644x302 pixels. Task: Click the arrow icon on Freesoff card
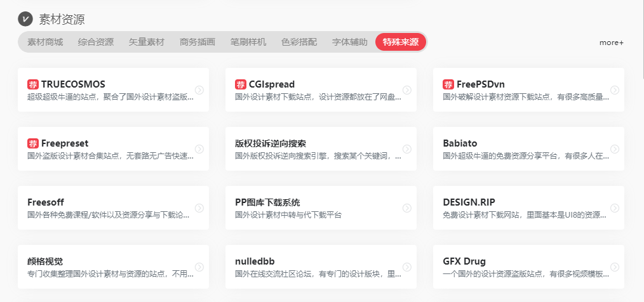pos(199,208)
